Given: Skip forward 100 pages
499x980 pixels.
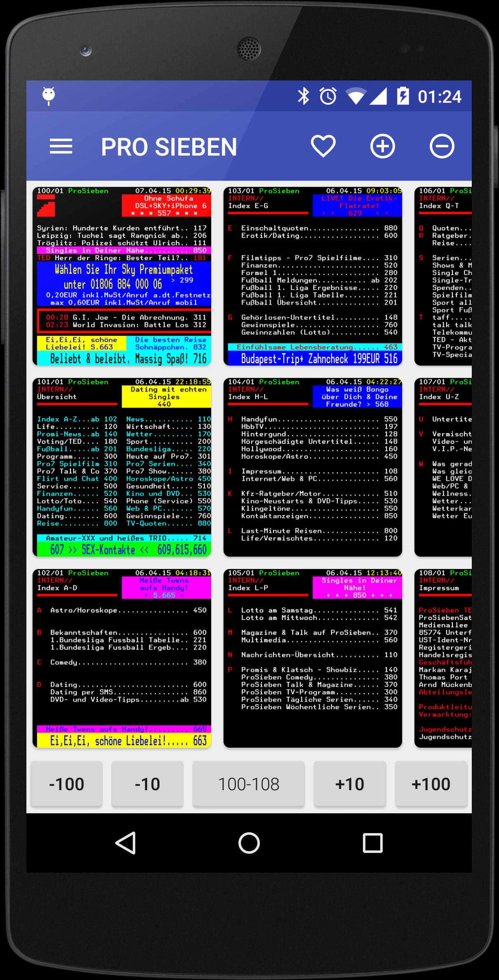Looking at the screenshot, I should [x=431, y=784].
